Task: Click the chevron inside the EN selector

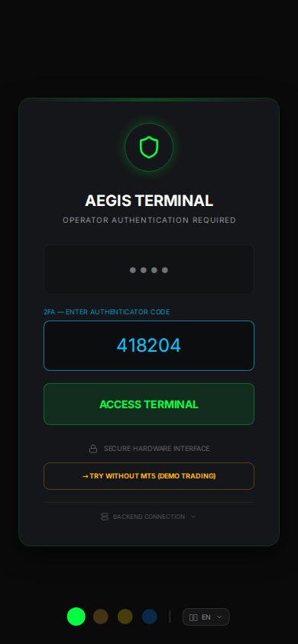Action: [x=219, y=617]
